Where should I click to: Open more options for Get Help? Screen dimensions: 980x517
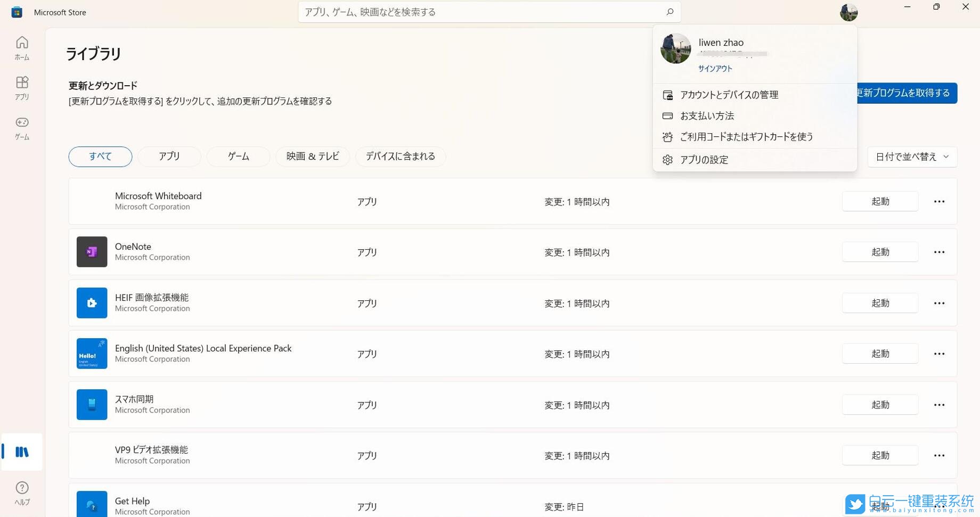point(939,506)
